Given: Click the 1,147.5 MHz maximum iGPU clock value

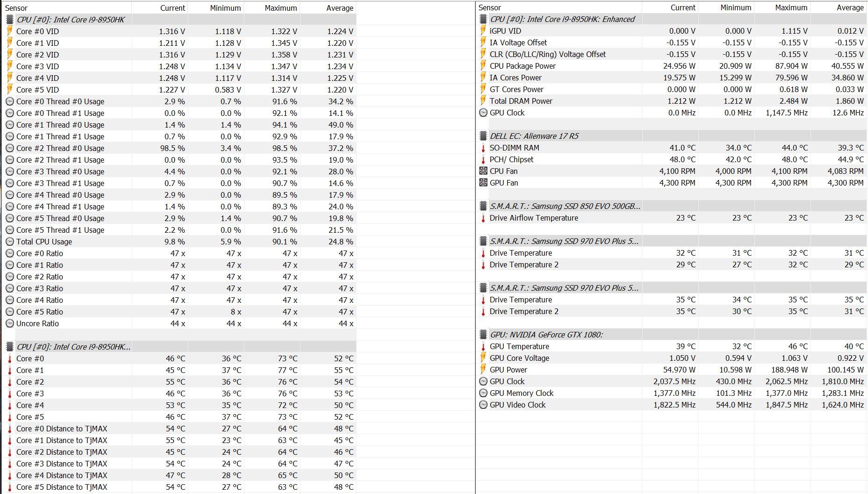Looking at the screenshot, I should (787, 113).
